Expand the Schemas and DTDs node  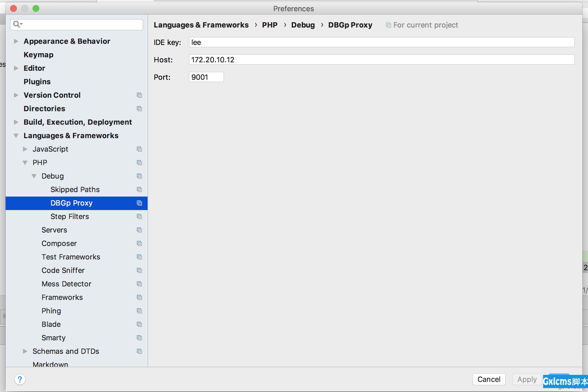pos(25,351)
